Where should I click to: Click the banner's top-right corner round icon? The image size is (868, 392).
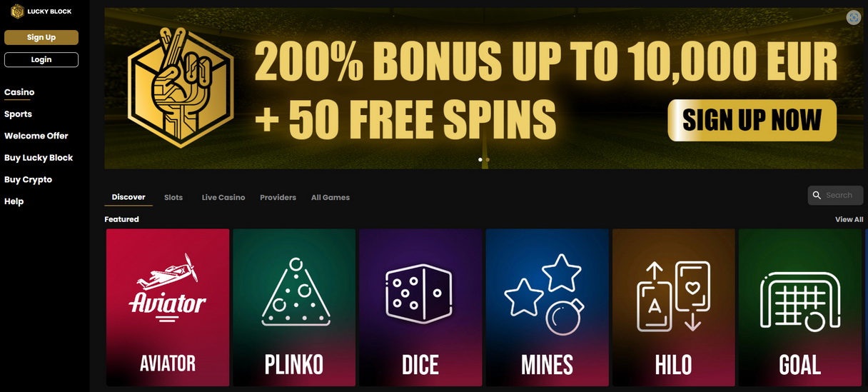(x=854, y=18)
